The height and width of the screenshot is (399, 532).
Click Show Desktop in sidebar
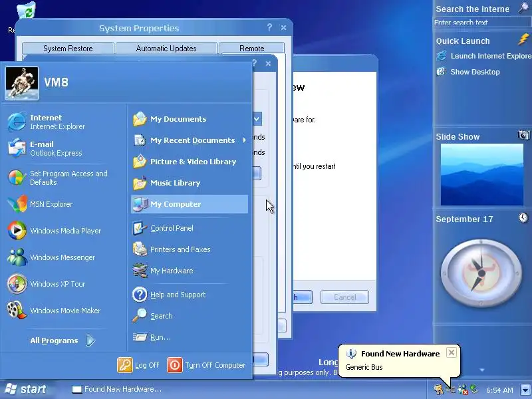pyautogui.click(x=468, y=72)
